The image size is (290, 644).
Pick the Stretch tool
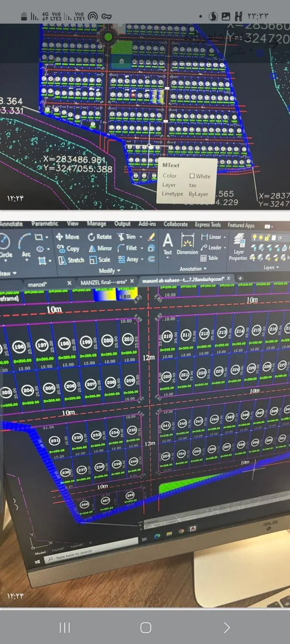click(71, 260)
